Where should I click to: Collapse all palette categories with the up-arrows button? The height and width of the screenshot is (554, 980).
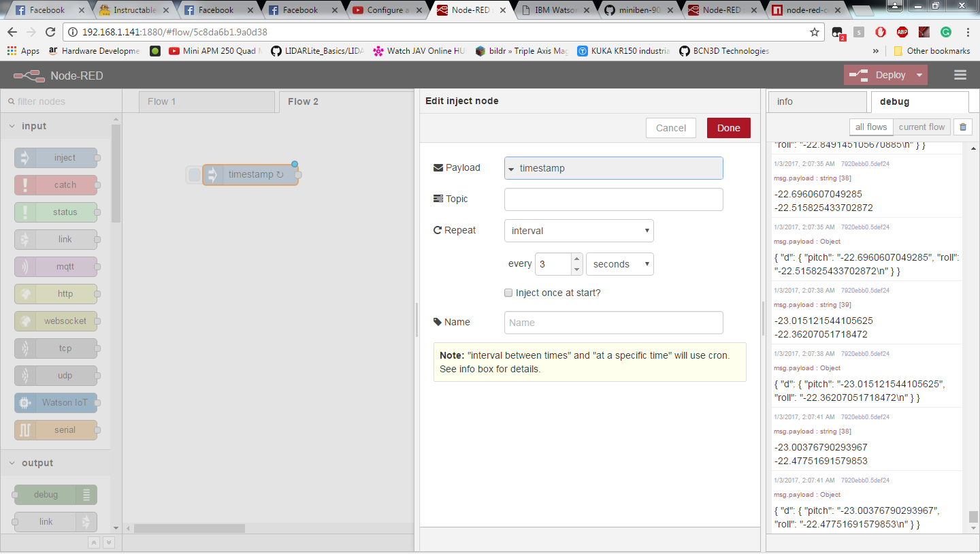coord(94,542)
